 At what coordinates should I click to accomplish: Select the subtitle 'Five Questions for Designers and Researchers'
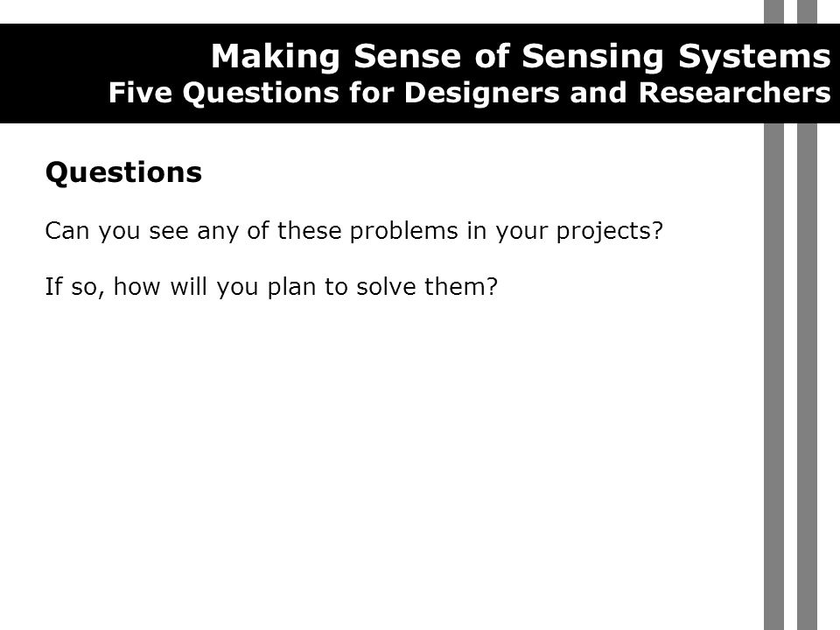click(469, 93)
